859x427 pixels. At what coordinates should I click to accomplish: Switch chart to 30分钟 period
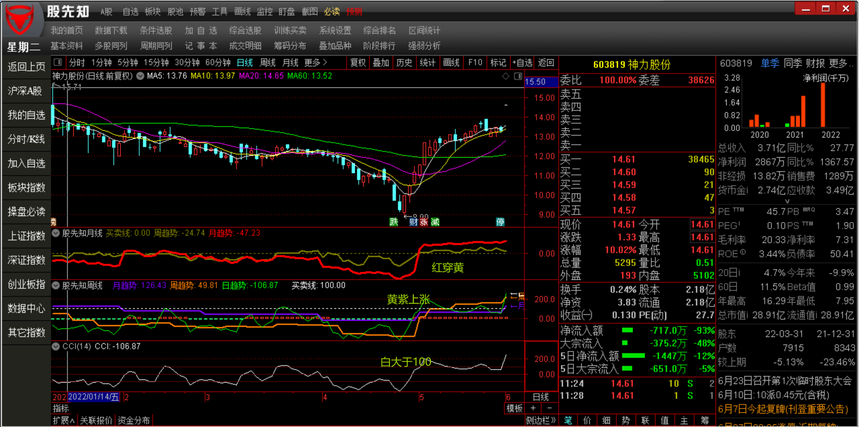tap(187, 62)
